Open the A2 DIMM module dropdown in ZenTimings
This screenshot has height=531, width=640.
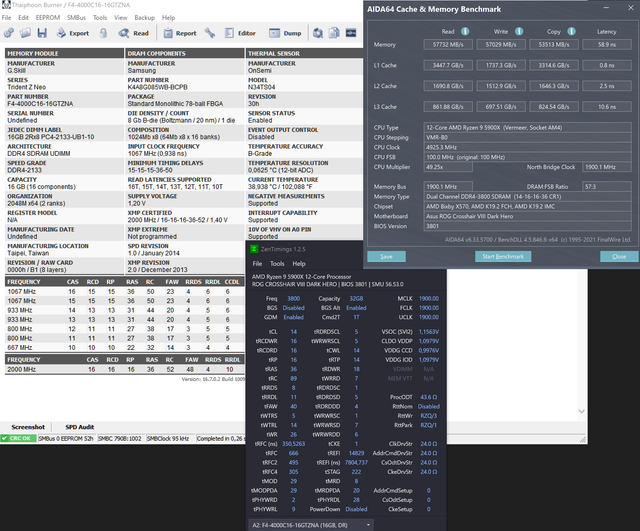point(311,525)
